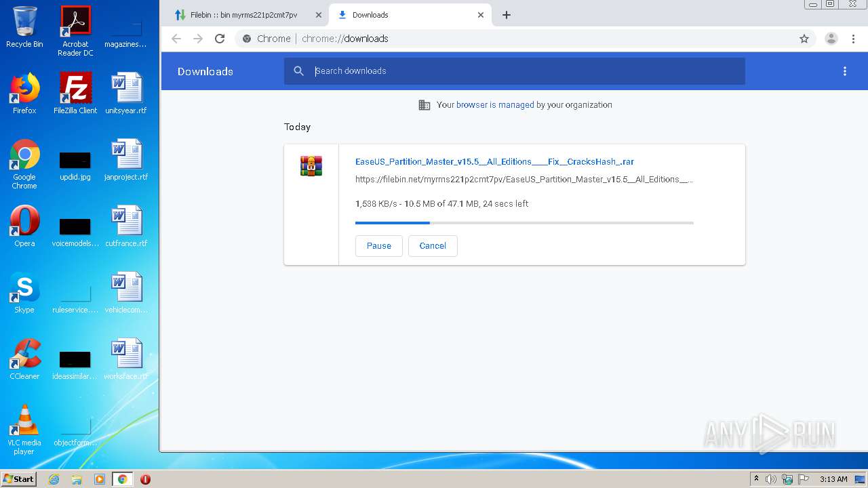Viewport: 868px width, 488px height.
Task: Open the network tray icon
Action: click(x=787, y=479)
